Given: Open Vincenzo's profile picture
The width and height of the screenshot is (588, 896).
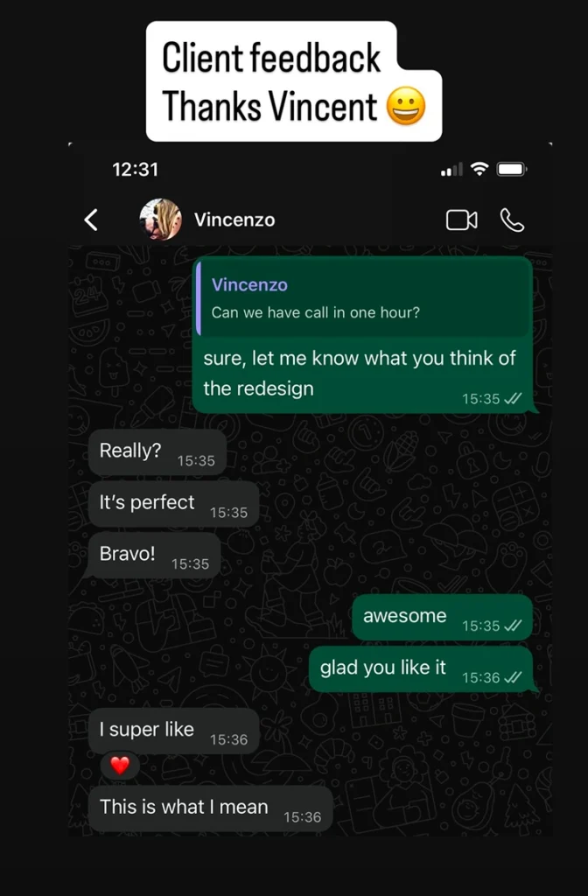Looking at the screenshot, I should (161, 220).
